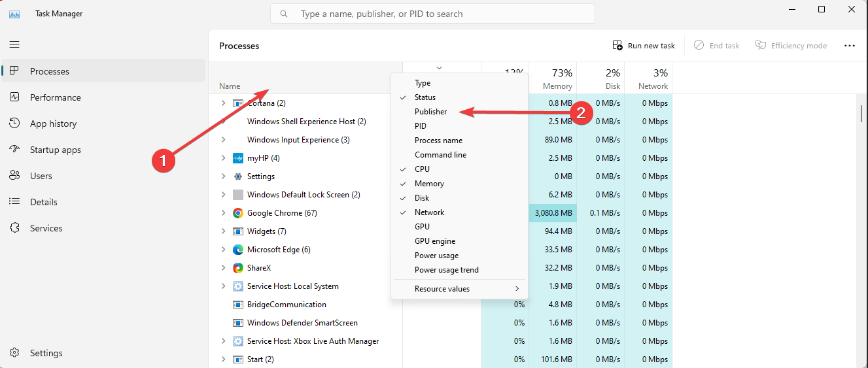This screenshot has width=868, height=368.
Task: Click the Details sidebar icon
Action: [14, 201]
